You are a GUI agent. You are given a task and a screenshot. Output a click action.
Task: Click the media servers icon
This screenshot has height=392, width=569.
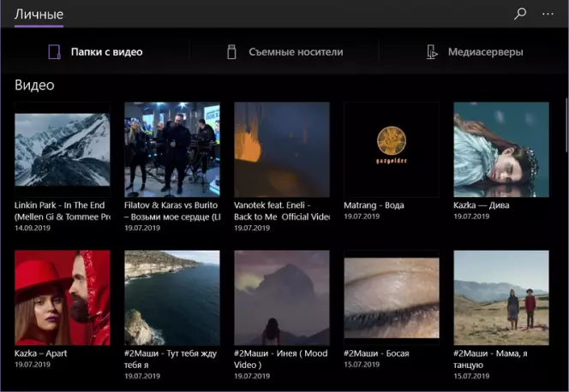(x=432, y=52)
